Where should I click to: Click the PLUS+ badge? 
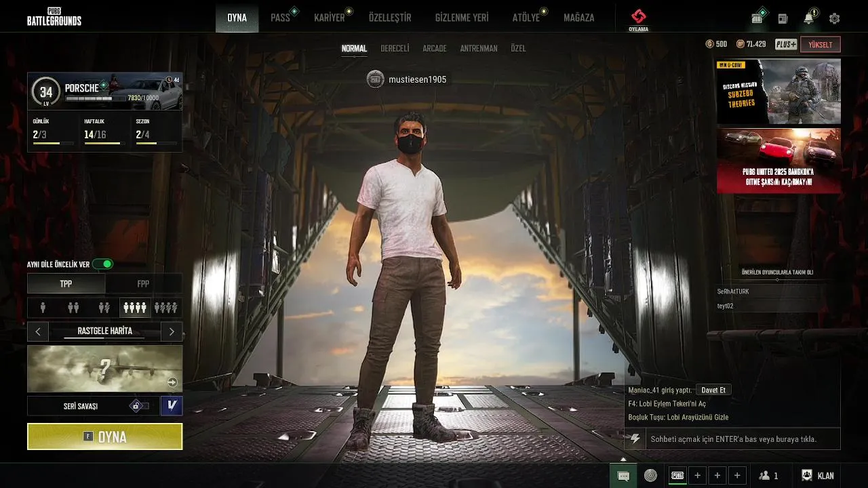coord(786,44)
